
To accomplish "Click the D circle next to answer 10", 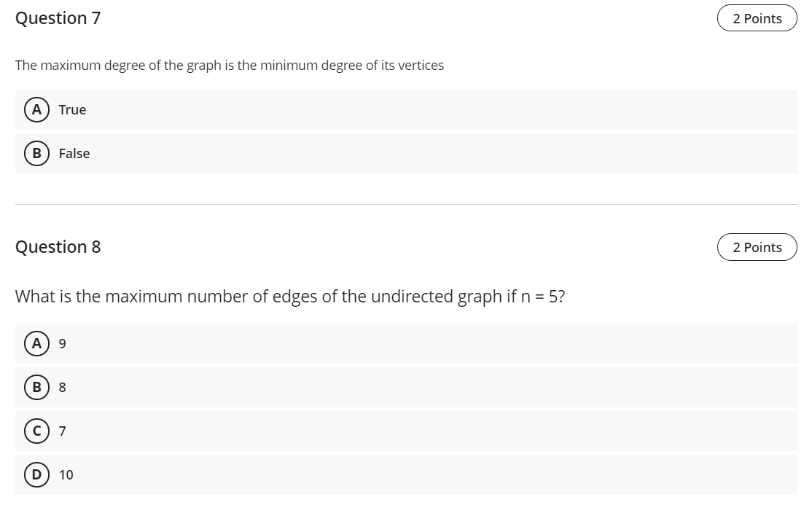I will pos(36,474).
